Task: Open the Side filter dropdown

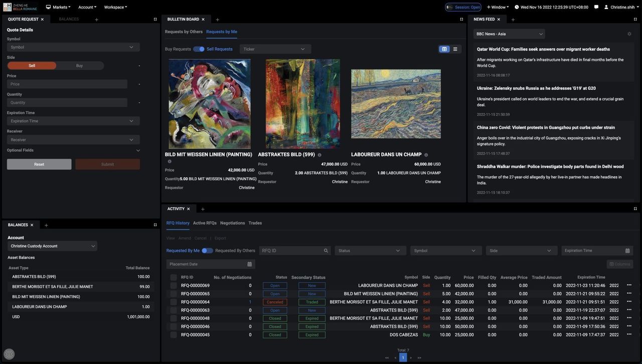Action: [522, 251]
